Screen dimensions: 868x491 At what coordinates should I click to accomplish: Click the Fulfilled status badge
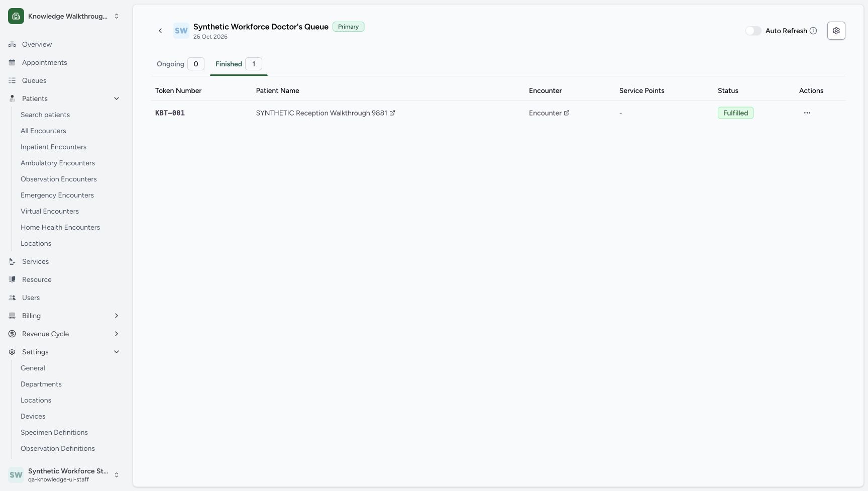click(x=735, y=113)
